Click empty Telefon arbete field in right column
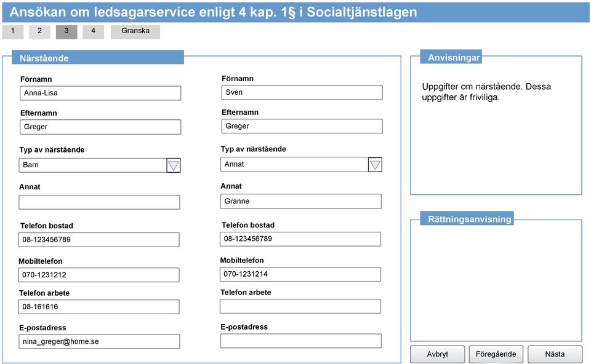The image size is (591, 364). (x=300, y=306)
